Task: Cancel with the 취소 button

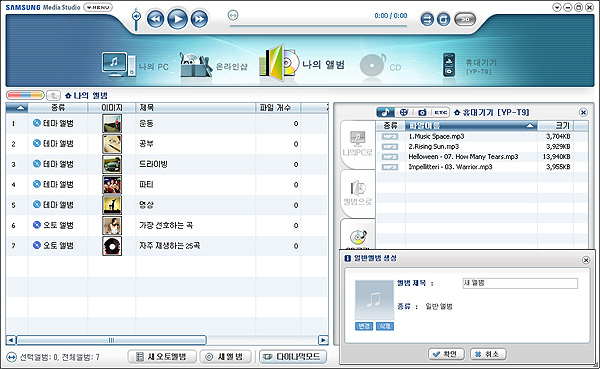Action: pos(488,354)
